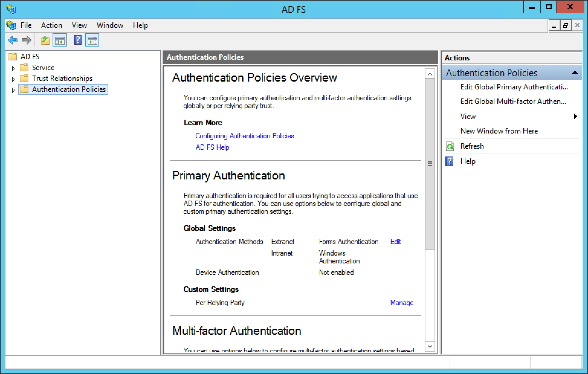This screenshot has width=588, height=374.
Task: Click View entry in Actions pane
Action: (468, 117)
